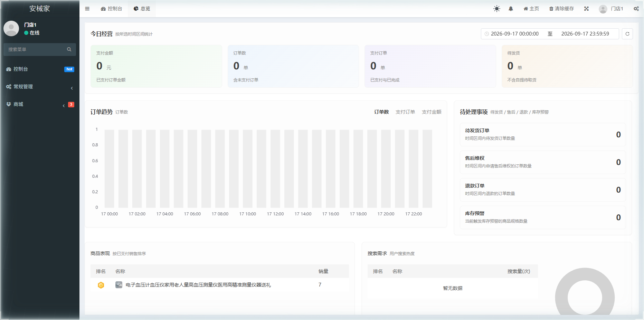Viewport: 644px width, 320px height.
Task: Go to 主页 home link
Action: (x=531, y=9)
